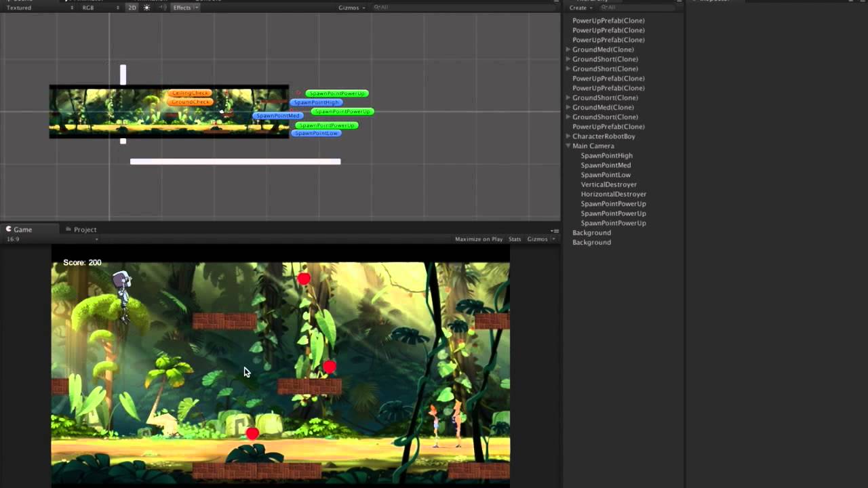
Task: Click the robot character in Game view
Action: pos(123,296)
